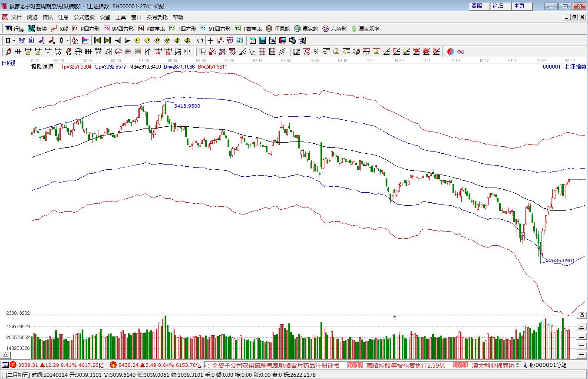Click the 000001 上证指数 label
The width and height of the screenshot is (588, 379).
[565, 67]
